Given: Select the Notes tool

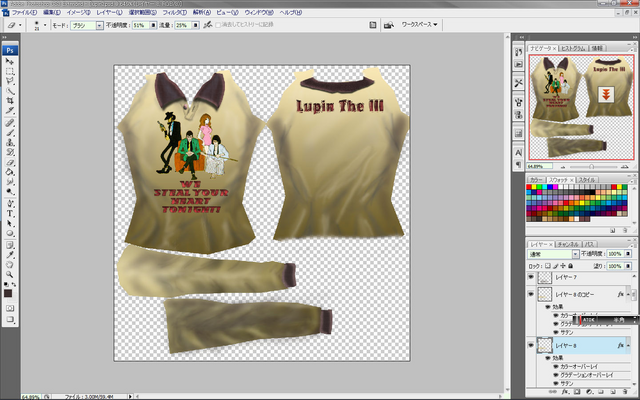Looking at the screenshot, I should 10,245.
